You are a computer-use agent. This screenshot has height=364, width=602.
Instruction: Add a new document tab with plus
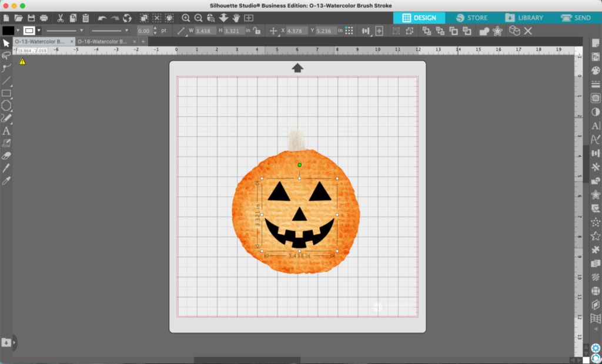(143, 42)
